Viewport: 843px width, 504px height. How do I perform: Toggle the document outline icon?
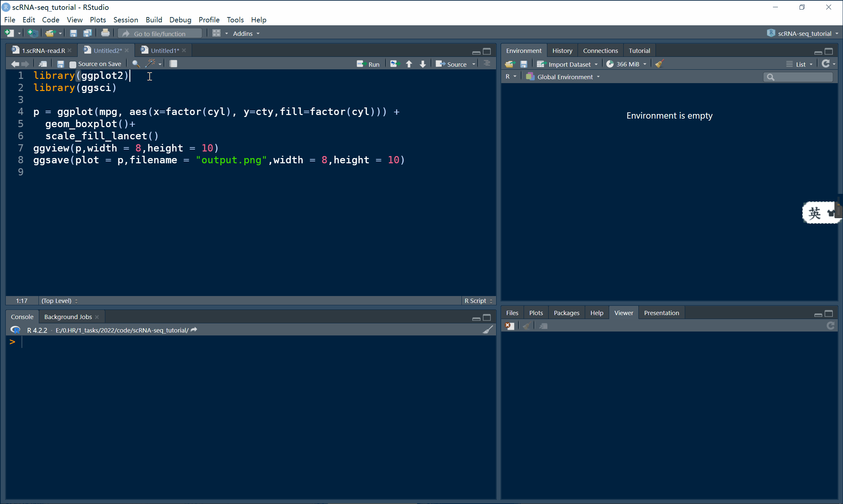point(487,63)
